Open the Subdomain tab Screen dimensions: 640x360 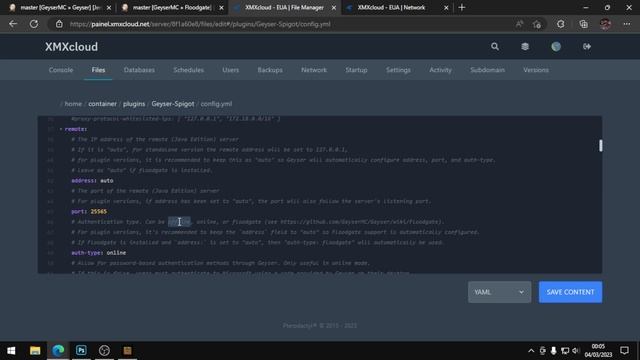point(487,70)
